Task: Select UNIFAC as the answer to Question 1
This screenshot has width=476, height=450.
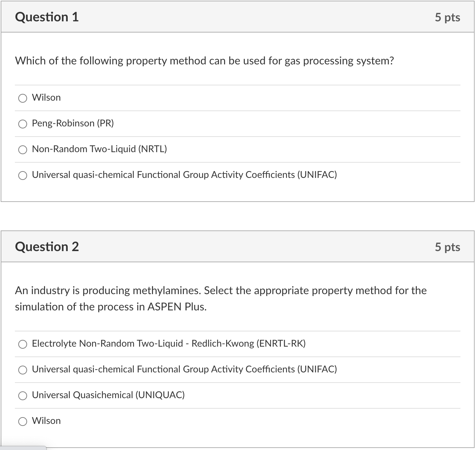Action: click(x=22, y=176)
